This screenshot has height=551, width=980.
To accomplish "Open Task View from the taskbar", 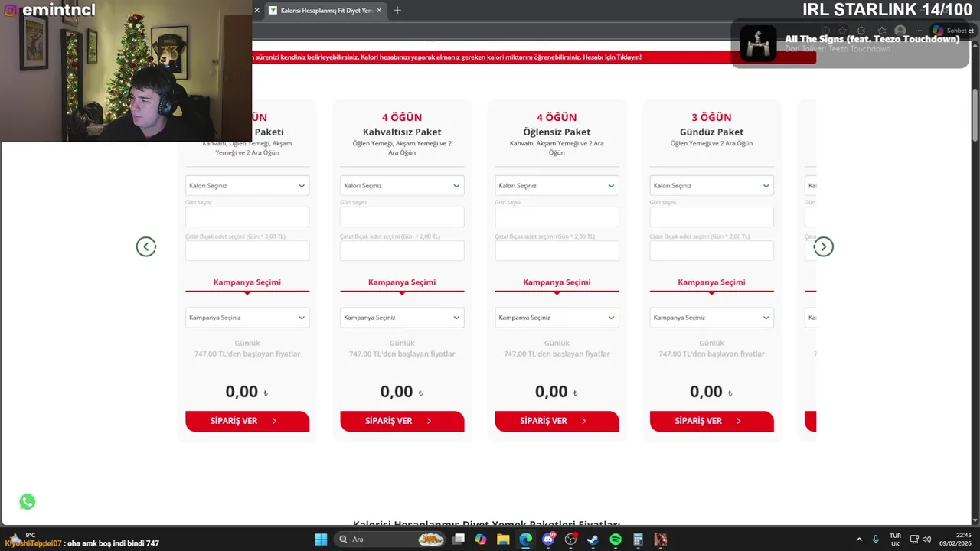I will point(458,540).
